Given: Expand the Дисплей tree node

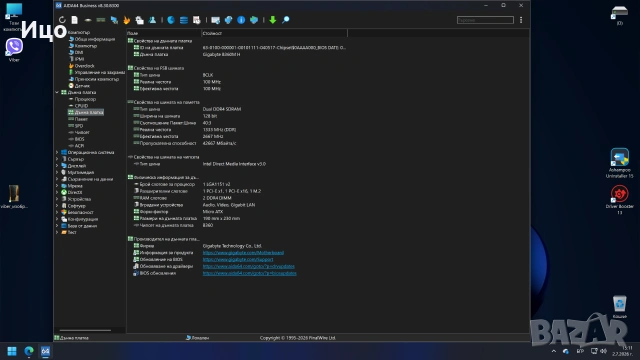Looking at the screenshot, I should 57,166.
